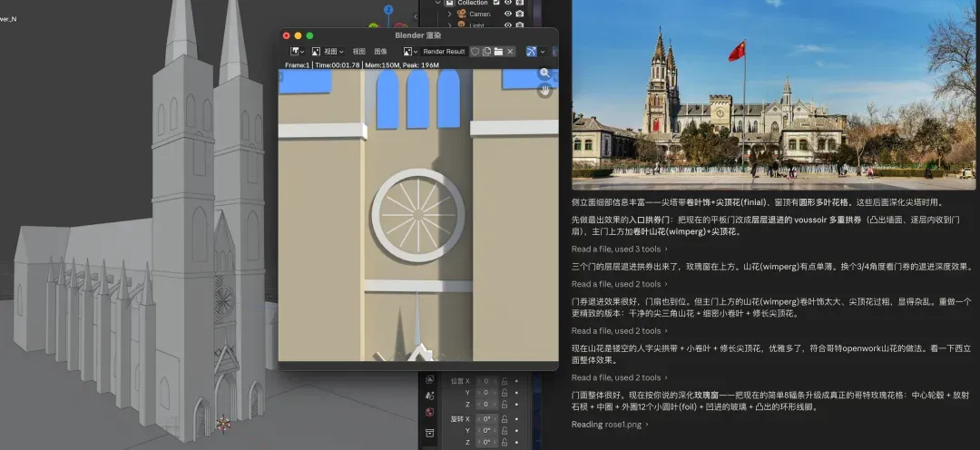The image size is (980, 450).
Task: Click the Render Result name field
Action: pos(444,51)
